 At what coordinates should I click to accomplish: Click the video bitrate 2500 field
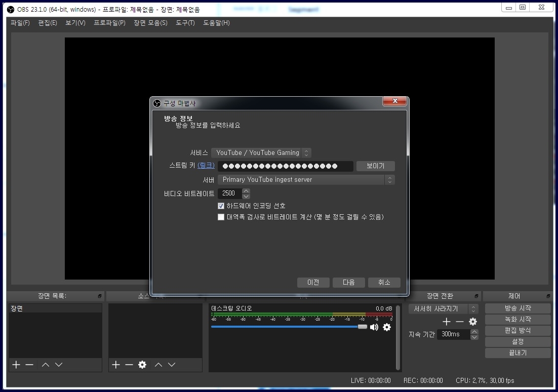click(x=230, y=193)
